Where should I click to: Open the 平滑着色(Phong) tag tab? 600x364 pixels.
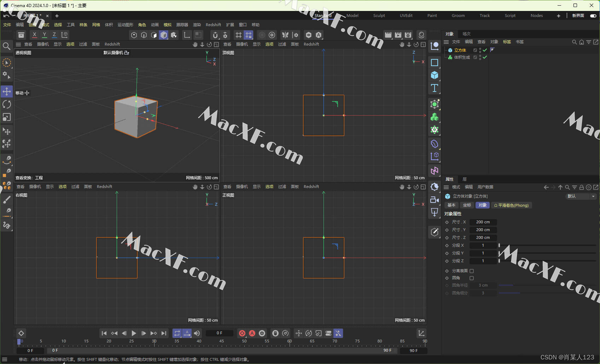click(512, 205)
